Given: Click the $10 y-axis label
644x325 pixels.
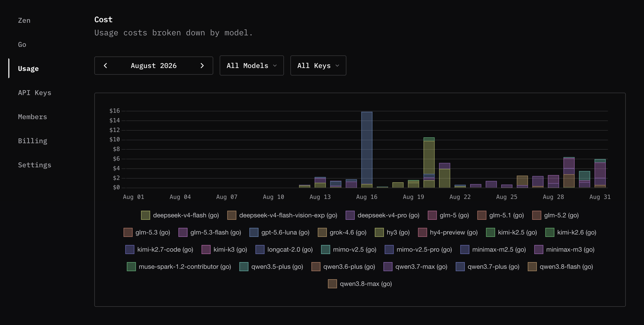Looking at the screenshot, I should [x=115, y=140].
